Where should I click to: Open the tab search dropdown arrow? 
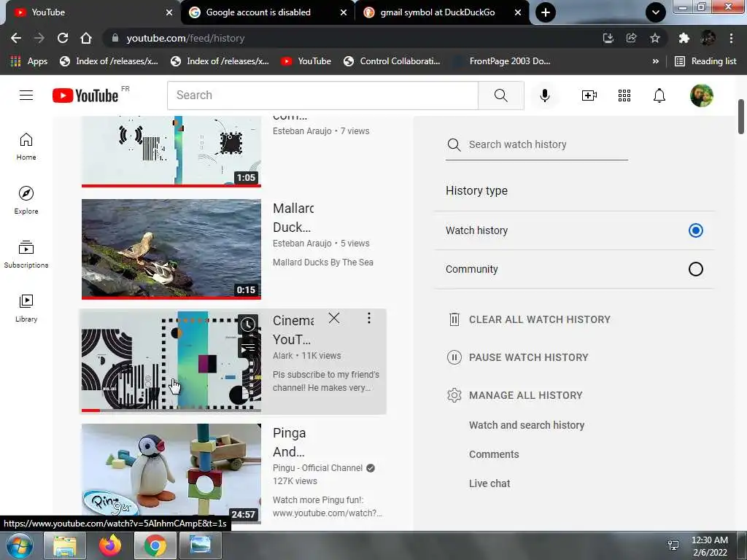655,12
